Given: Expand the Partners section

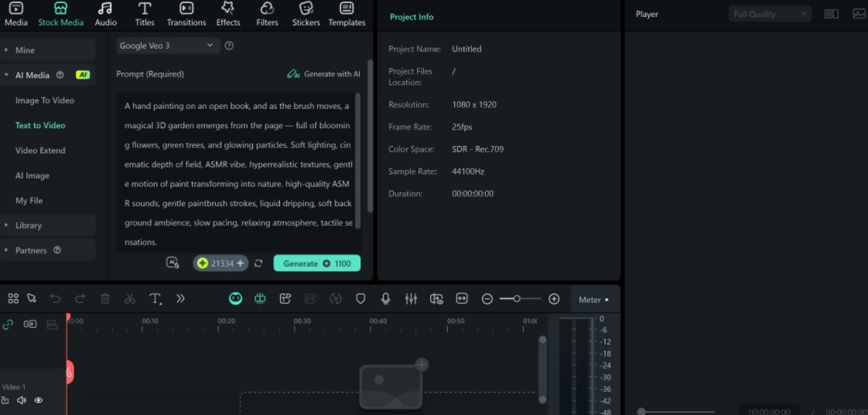Looking at the screenshot, I should (48, 250).
